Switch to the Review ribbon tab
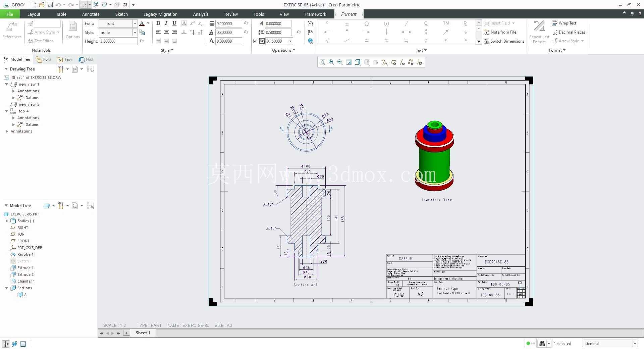This screenshot has height=349, width=644. click(231, 14)
